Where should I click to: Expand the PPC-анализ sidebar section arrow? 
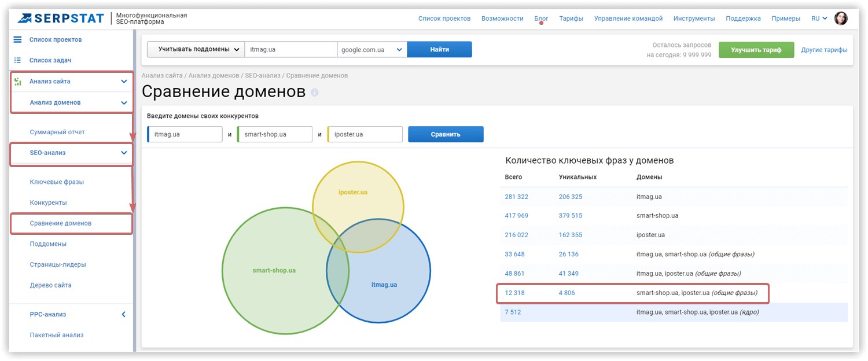(x=123, y=315)
